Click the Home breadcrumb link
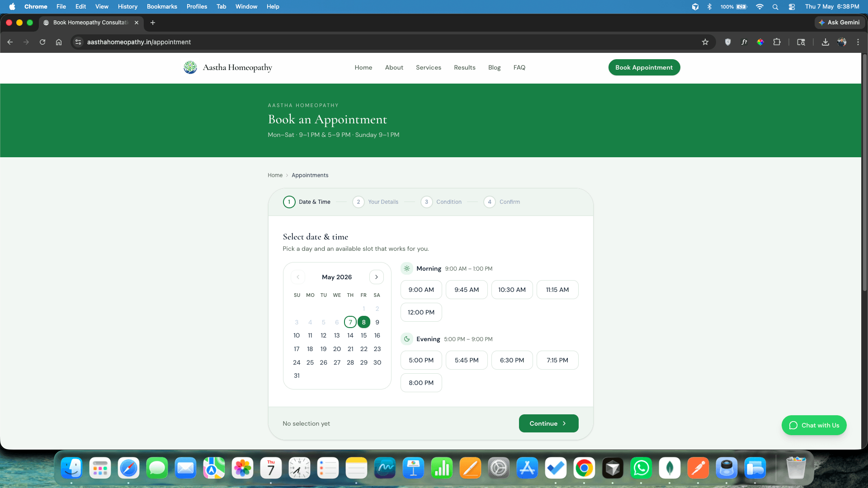The height and width of the screenshot is (488, 868). pyautogui.click(x=275, y=175)
